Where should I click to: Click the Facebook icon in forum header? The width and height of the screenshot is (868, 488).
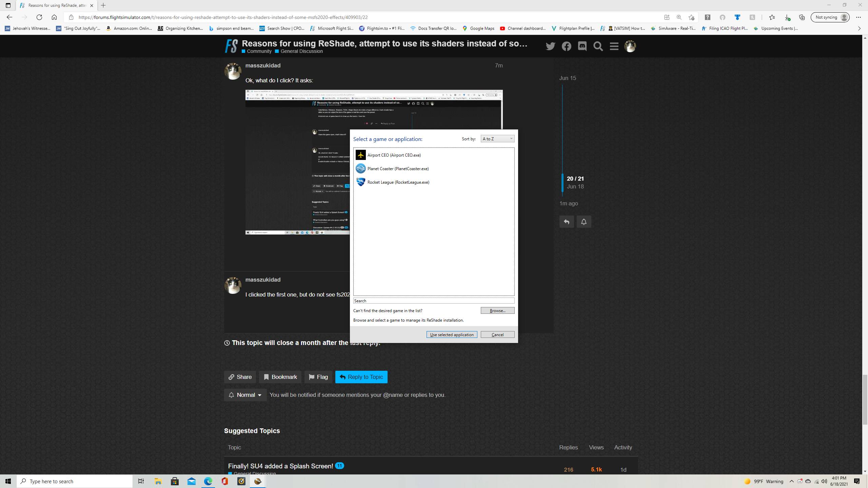click(566, 46)
